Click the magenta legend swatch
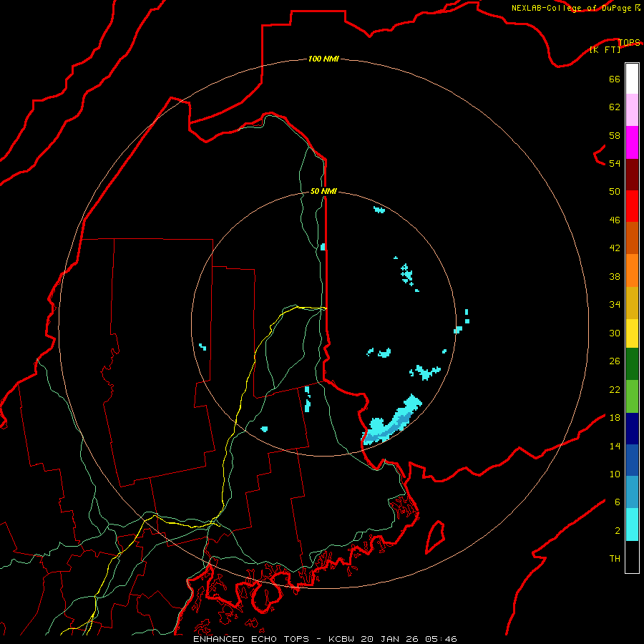 coord(632,142)
